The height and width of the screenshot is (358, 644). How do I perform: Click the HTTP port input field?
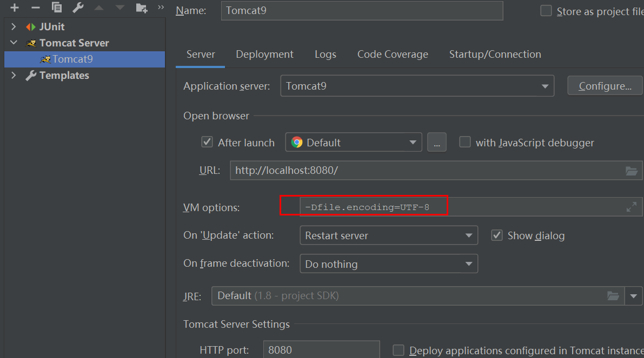[321, 350]
